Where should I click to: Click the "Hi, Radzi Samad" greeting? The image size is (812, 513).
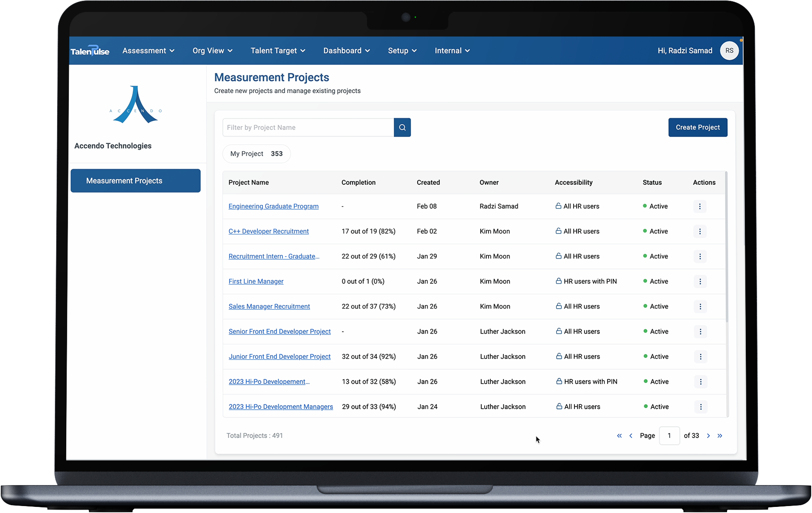click(685, 51)
